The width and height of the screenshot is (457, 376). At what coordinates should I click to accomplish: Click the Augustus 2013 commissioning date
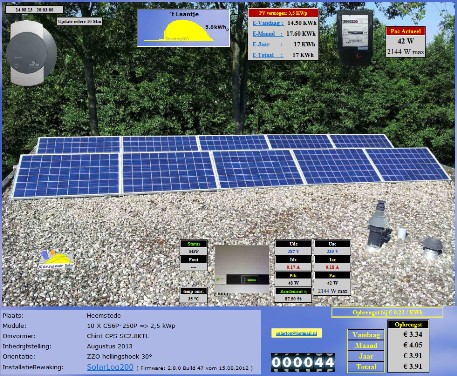(109, 346)
